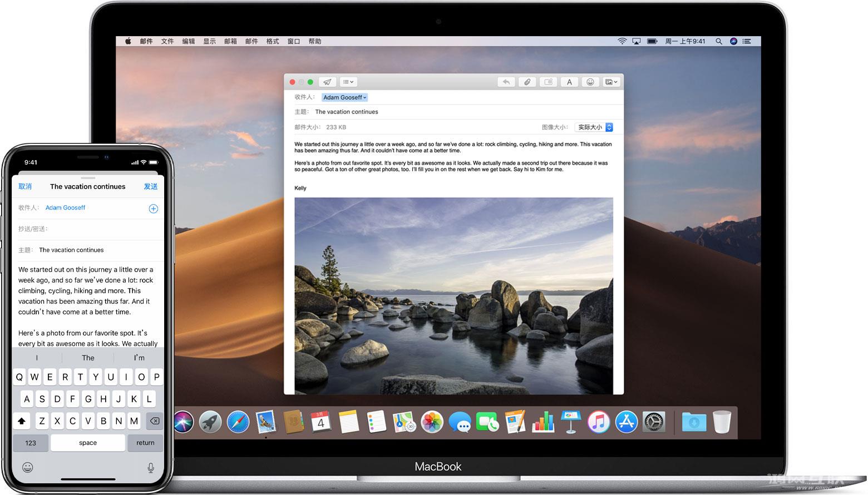Tap the shift key on iPhone keyboard

pyautogui.click(x=22, y=421)
